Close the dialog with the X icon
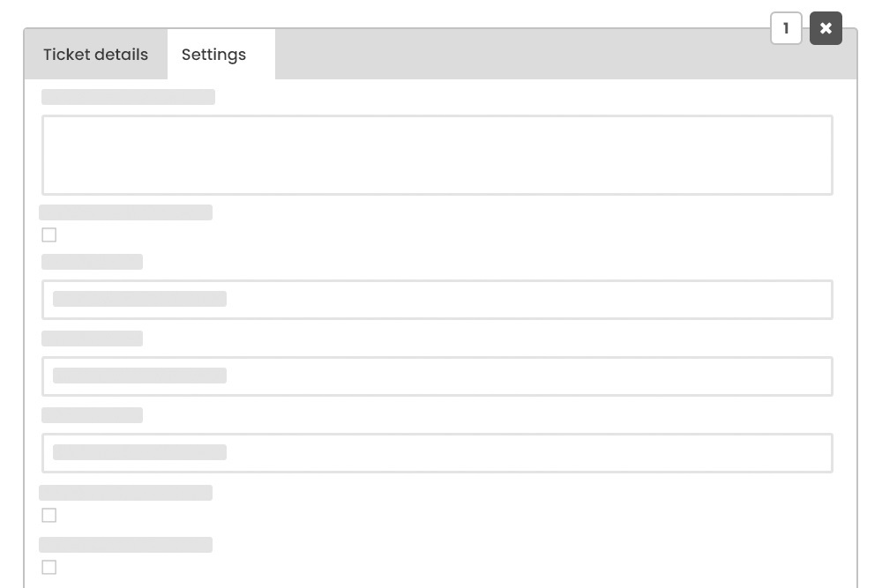Screen dimensions: 882x588 click(x=826, y=27)
